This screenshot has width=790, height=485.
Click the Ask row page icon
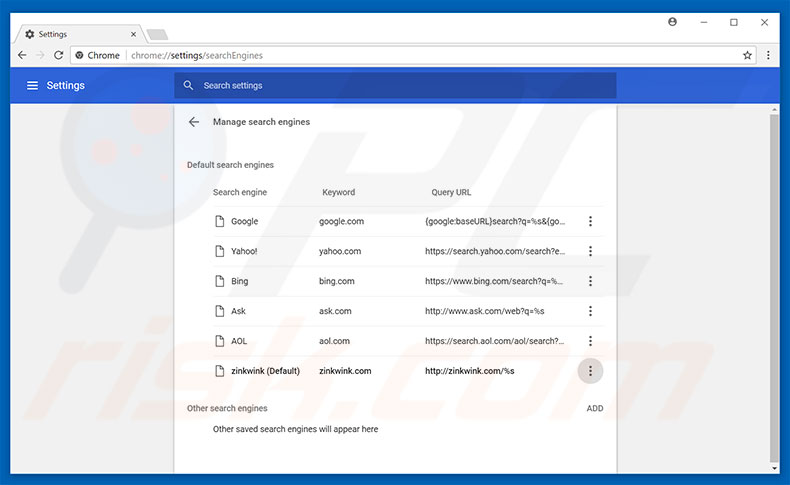point(219,311)
